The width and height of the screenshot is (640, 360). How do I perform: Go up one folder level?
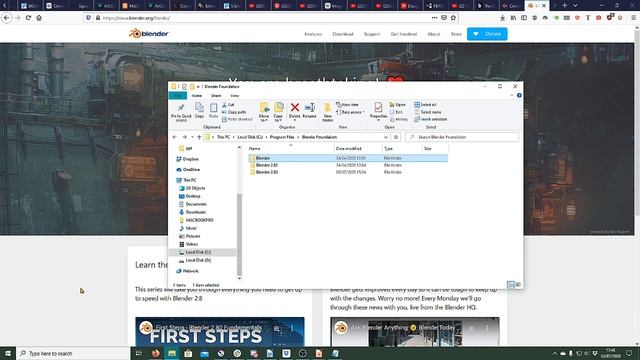click(199, 137)
